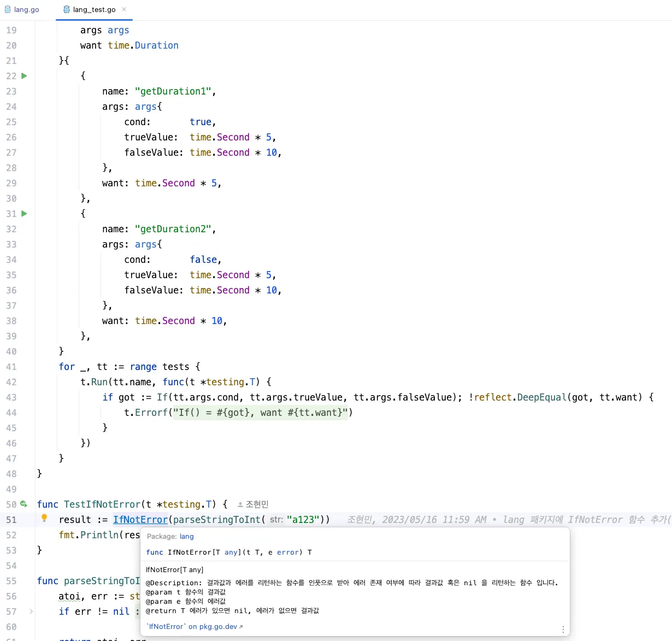Click parseStringToInt call on line 51

coord(217,520)
